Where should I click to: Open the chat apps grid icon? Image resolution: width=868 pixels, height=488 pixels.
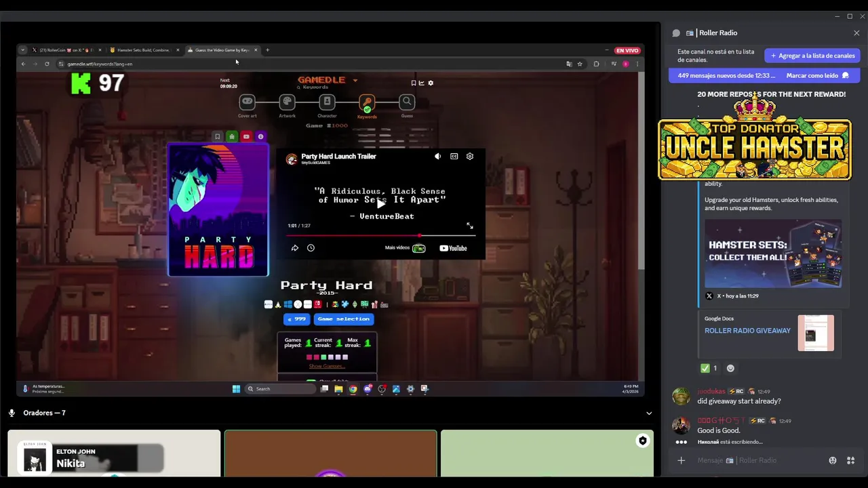tap(850, 461)
